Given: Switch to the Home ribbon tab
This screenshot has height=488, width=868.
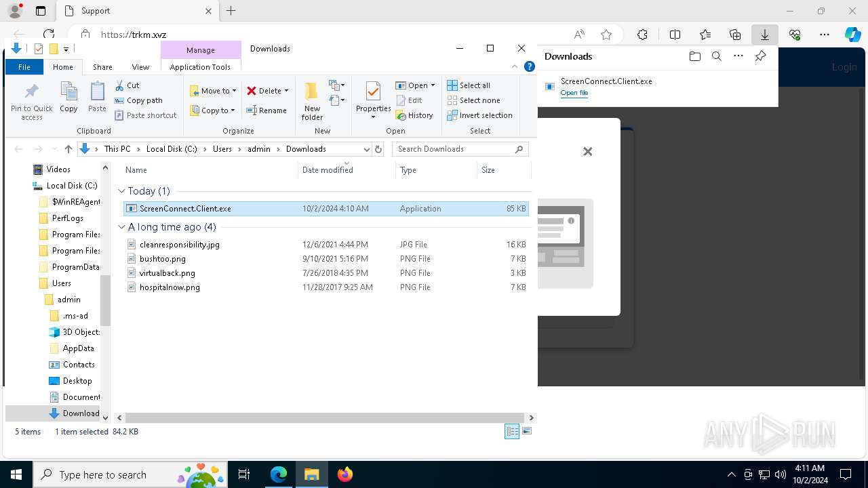Looking at the screenshot, I should coord(63,67).
